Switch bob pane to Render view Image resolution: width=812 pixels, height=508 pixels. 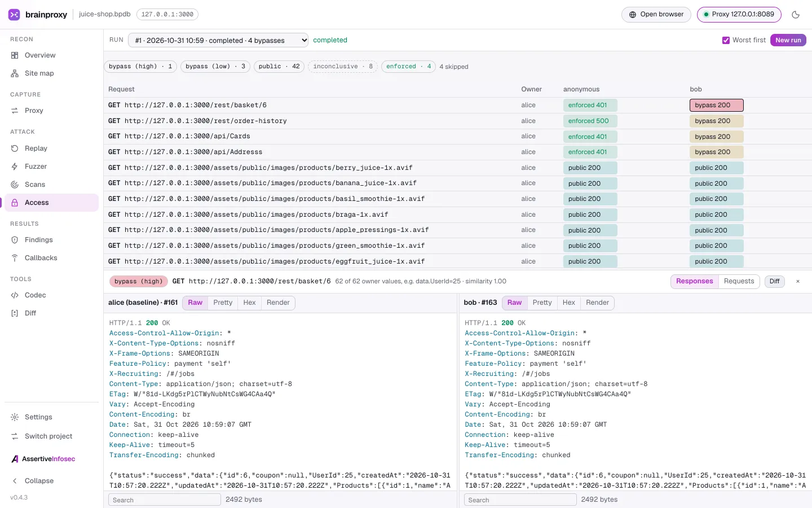tap(597, 303)
